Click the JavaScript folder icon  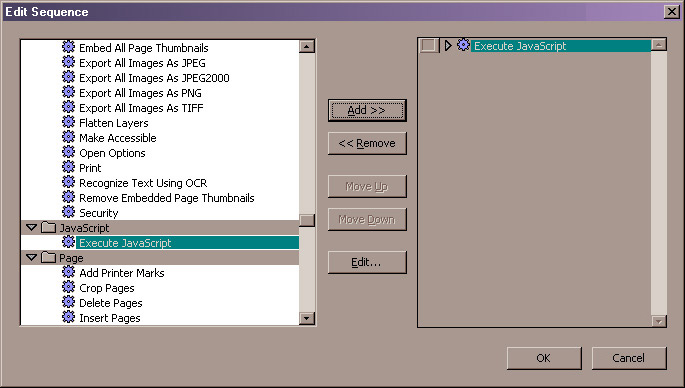[48, 228]
